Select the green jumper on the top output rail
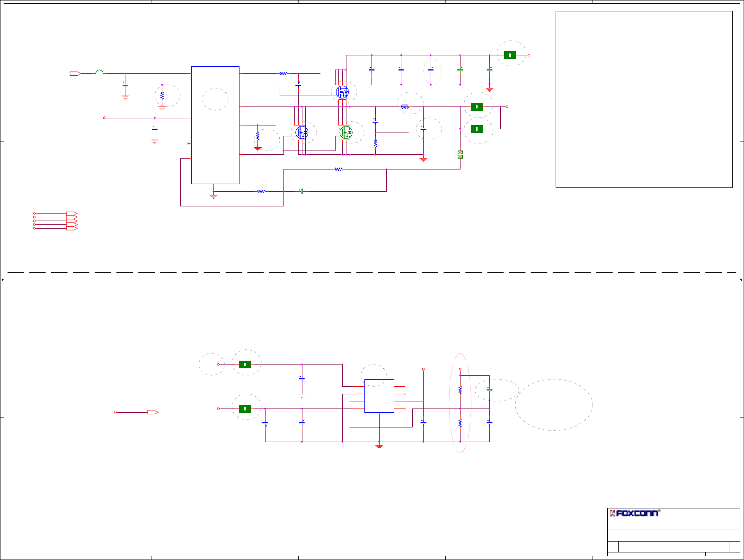744x560 pixels. coord(510,55)
